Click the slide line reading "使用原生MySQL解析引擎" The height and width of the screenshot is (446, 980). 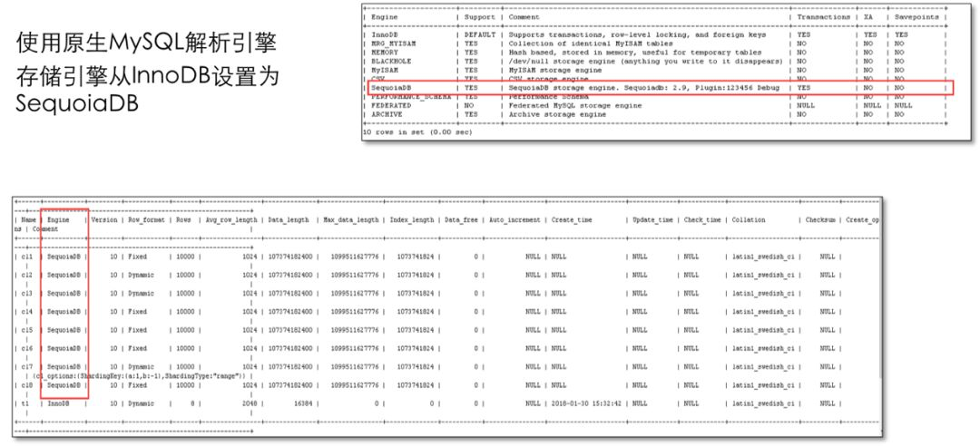tap(147, 44)
